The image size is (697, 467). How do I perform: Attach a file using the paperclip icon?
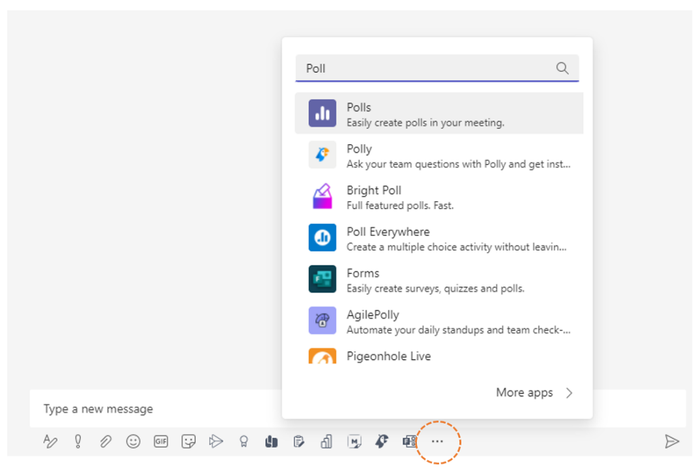(x=105, y=441)
